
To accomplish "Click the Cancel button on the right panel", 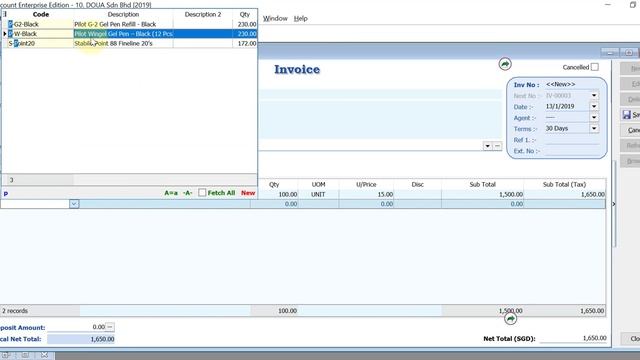I will coord(631,130).
